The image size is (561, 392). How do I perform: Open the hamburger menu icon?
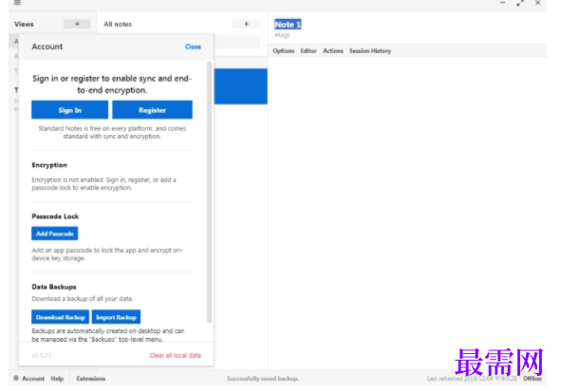coord(17,3)
